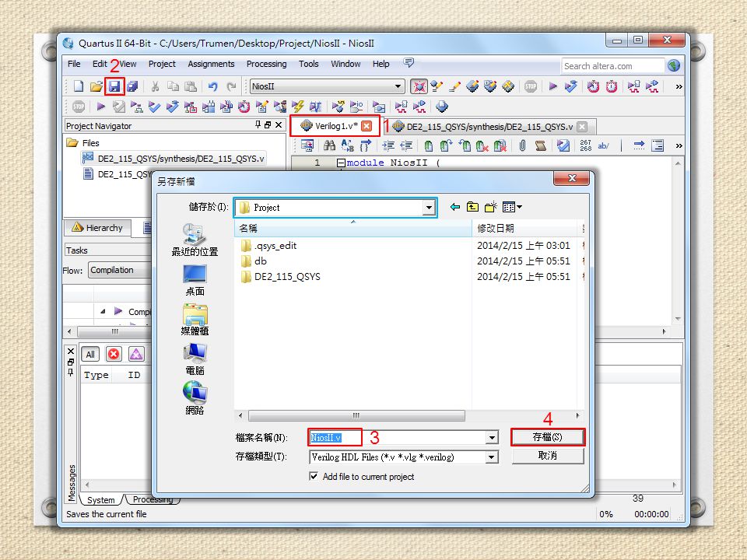Screen dimensions: 747x560
Task: Collapse the Compile task tree triangle
Action: coord(103,311)
